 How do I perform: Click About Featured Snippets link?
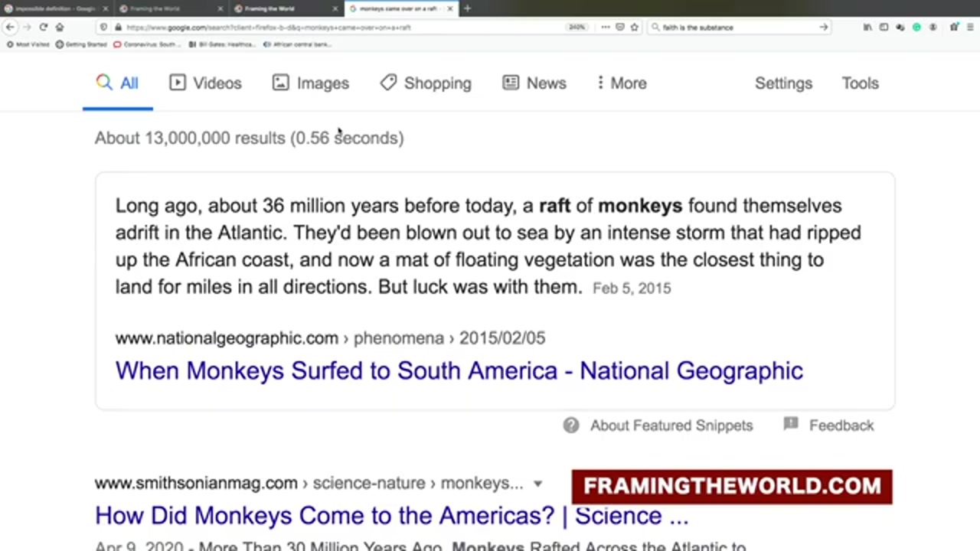[x=671, y=425]
